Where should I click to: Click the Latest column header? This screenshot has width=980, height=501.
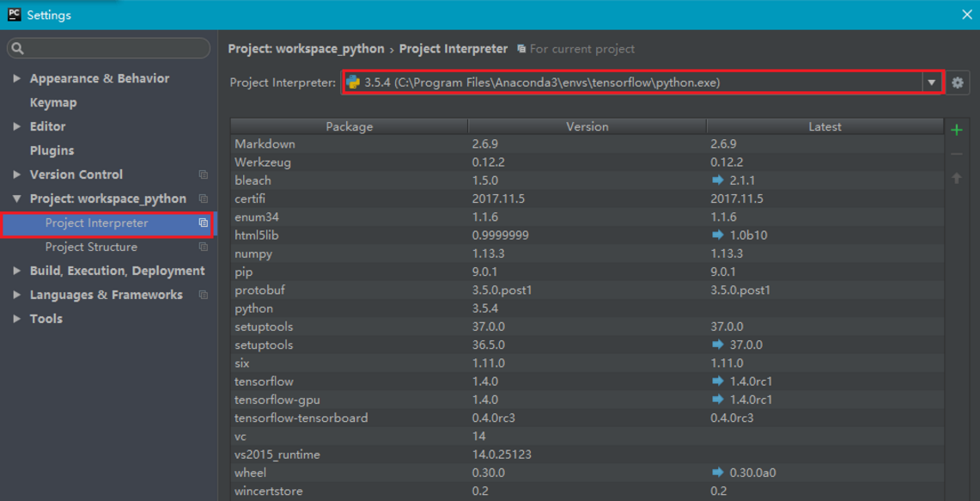point(825,126)
